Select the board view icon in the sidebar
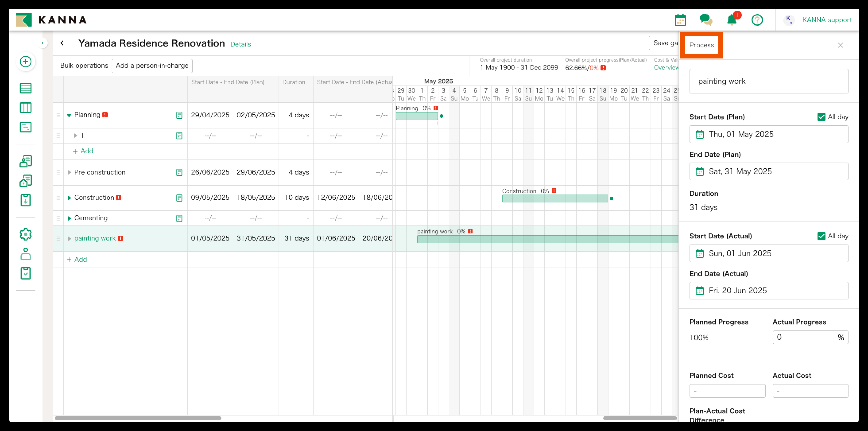 (x=26, y=107)
